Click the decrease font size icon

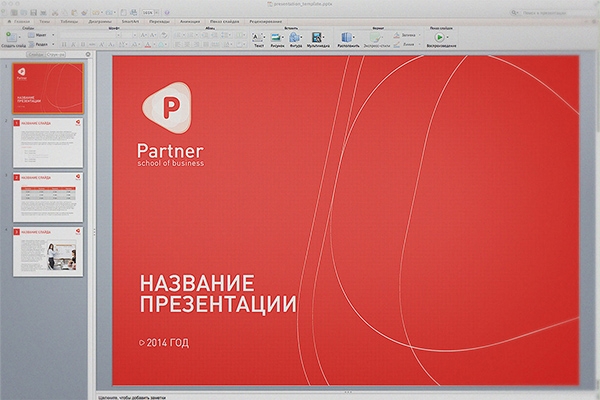pyautogui.click(x=152, y=35)
